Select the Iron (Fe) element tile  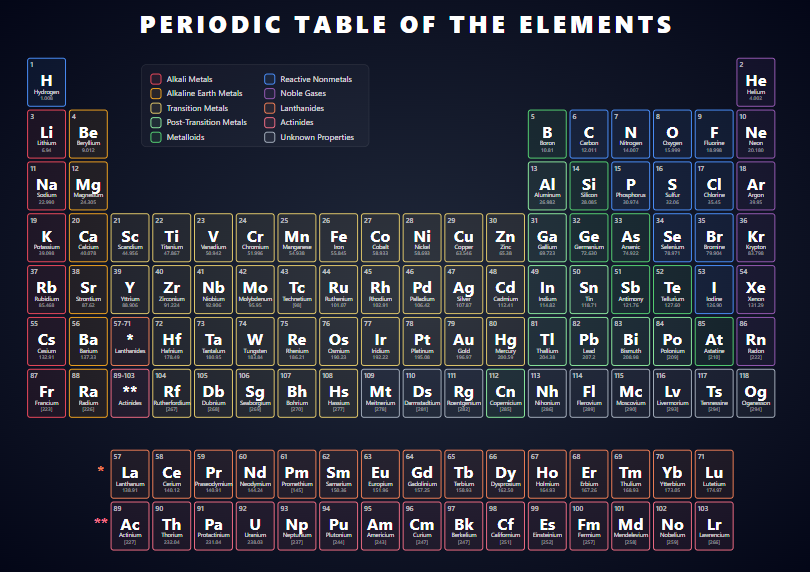coord(339,239)
